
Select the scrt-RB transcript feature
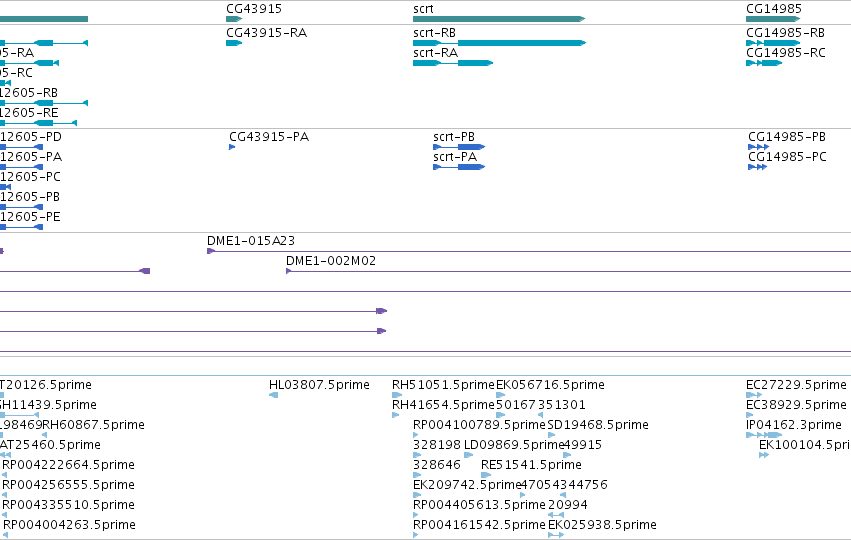499,43
